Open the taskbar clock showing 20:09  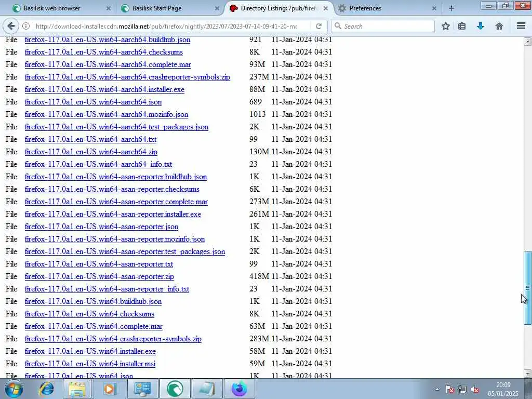pos(503,389)
